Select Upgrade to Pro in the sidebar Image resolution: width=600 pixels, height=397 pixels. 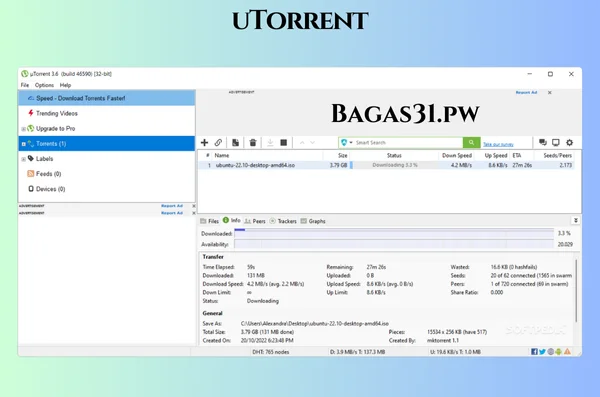pyautogui.click(x=107, y=128)
